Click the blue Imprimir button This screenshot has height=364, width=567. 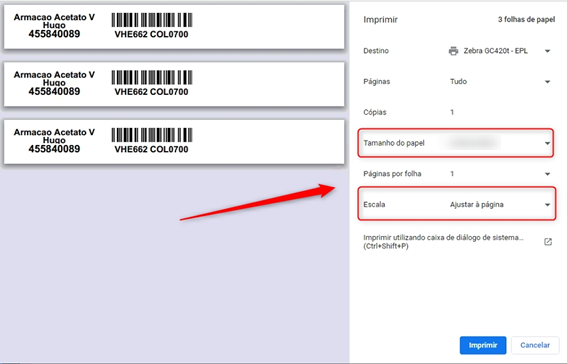483,345
